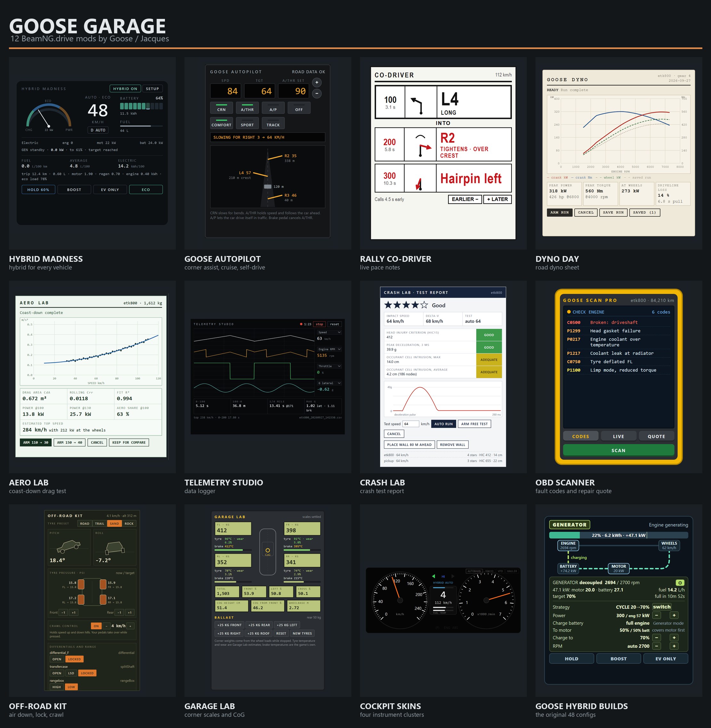Viewport: 711px width, 728px height.
Task: Click the Roll vehicle icon in Off-Road Kit
Action: [115, 548]
